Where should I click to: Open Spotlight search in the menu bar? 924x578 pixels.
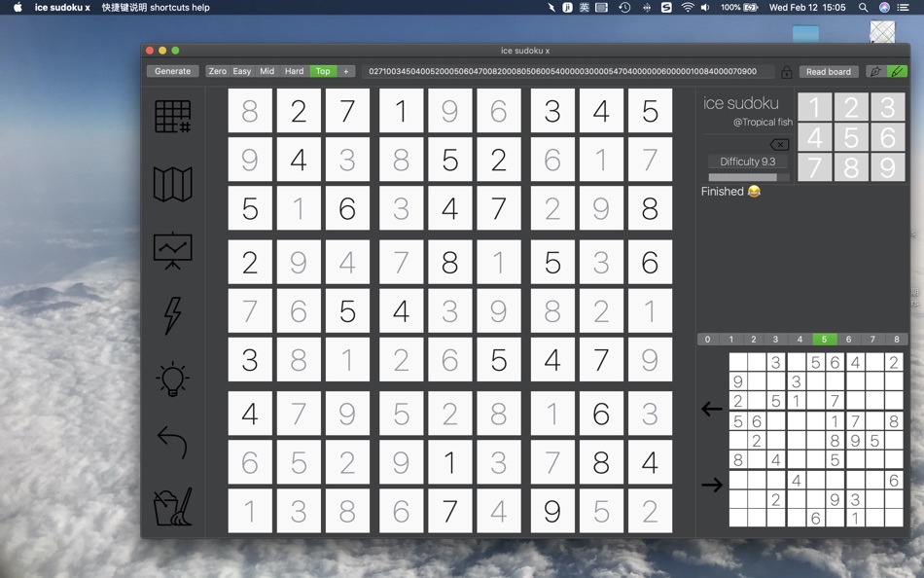tap(863, 7)
